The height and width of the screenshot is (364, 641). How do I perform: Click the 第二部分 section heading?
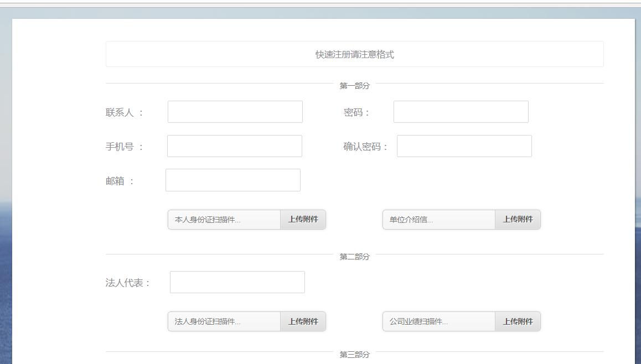click(x=354, y=257)
